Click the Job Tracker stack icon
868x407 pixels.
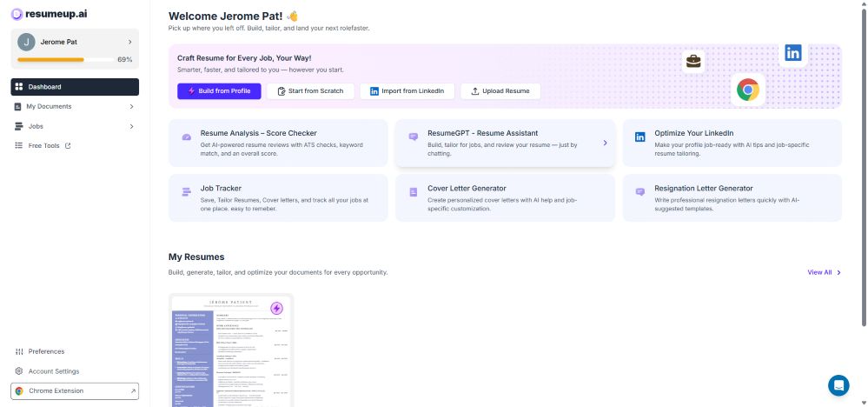coord(187,192)
